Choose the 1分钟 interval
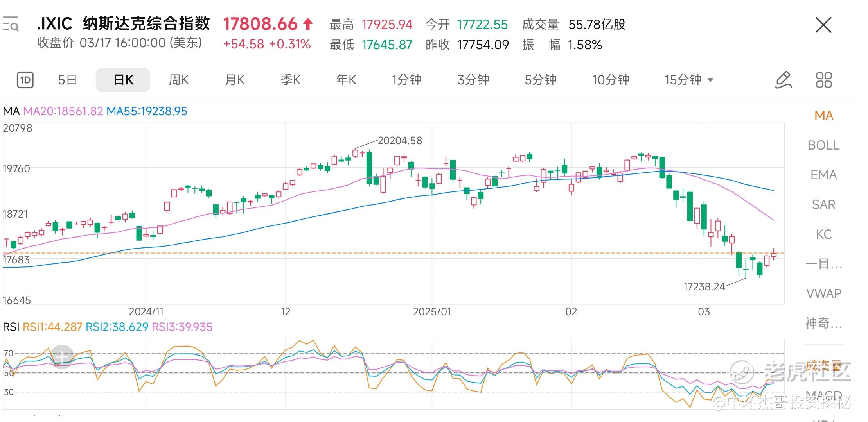 coord(406,80)
